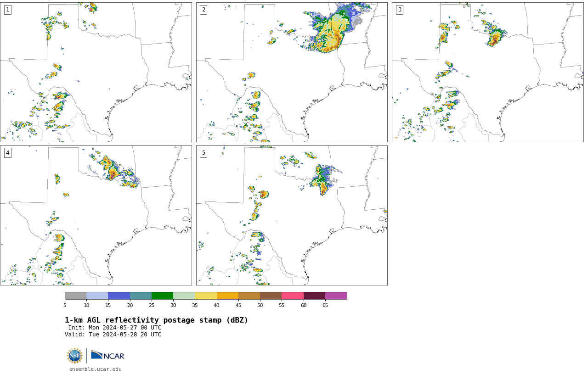The height and width of the screenshot is (374, 588).
Task: Click the member number 3 label box
Action: pos(399,10)
